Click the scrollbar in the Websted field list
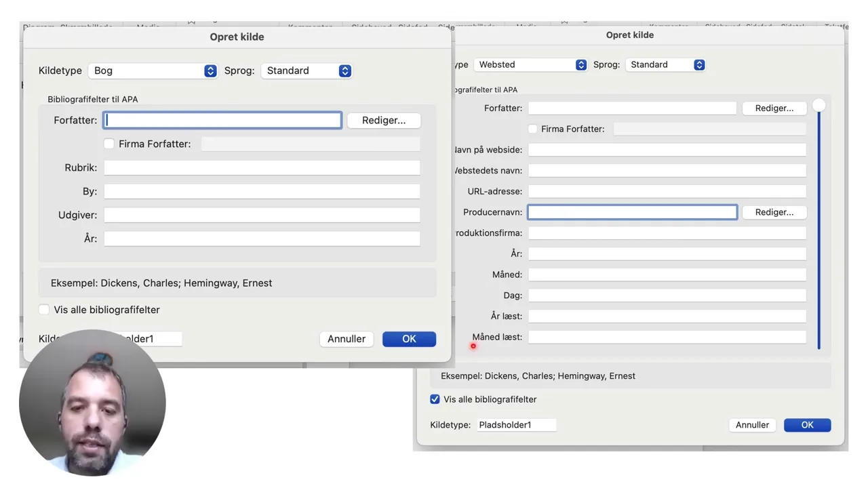This screenshot has height=488, width=868. point(819,230)
